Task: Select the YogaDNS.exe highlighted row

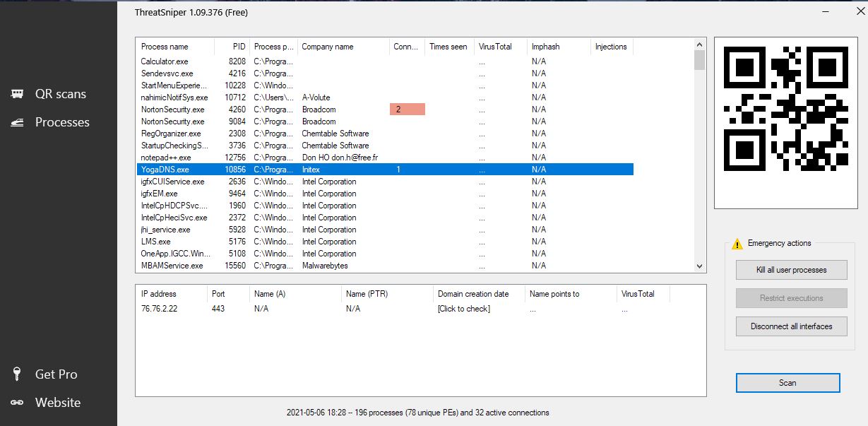Action: [385, 170]
